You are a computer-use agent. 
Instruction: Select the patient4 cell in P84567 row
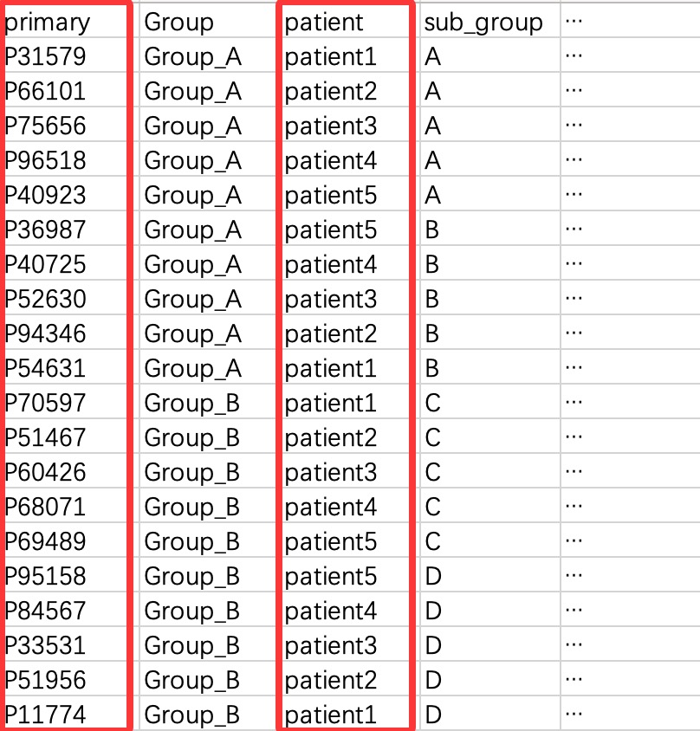pyautogui.click(x=331, y=611)
